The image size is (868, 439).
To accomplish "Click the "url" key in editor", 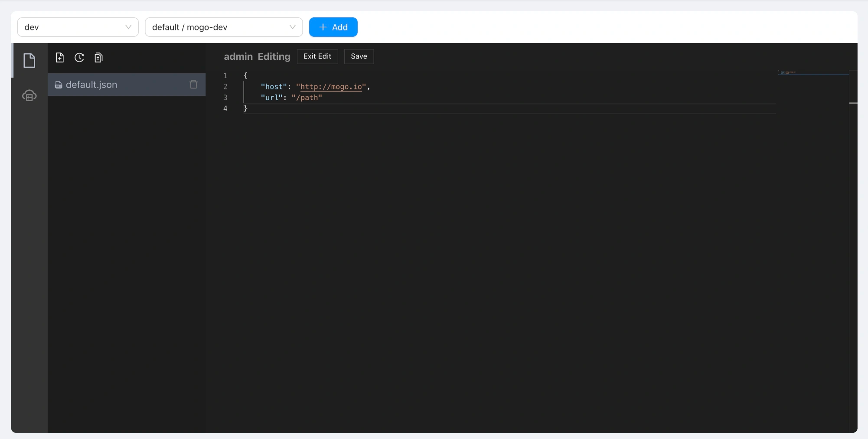I will pyautogui.click(x=272, y=98).
